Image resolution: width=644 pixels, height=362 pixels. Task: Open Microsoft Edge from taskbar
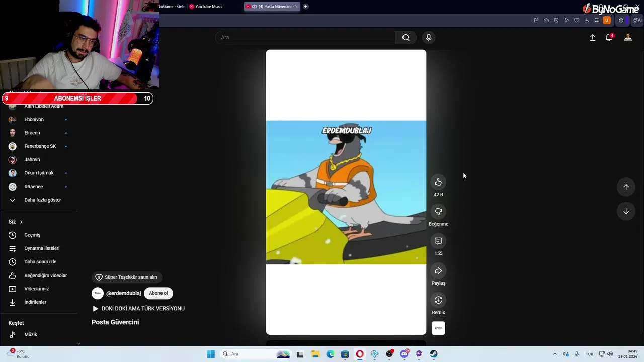click(330, 354)
